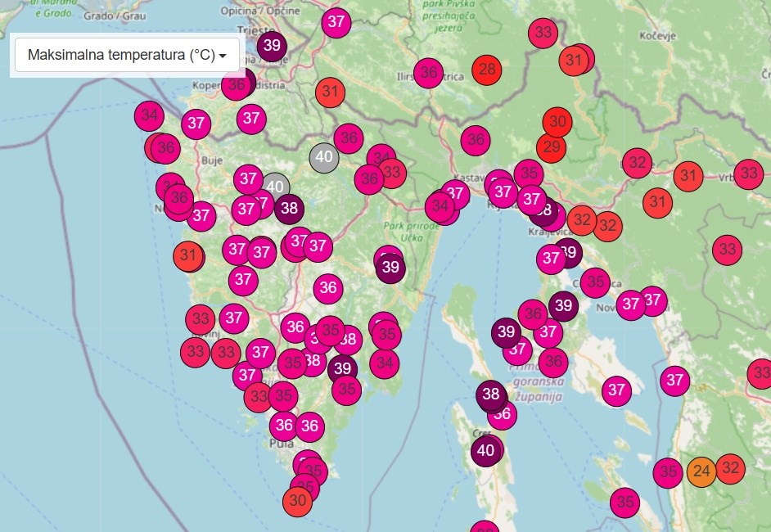Select the dark 39 marker below Park prirode Učka

tap(390, 268)
